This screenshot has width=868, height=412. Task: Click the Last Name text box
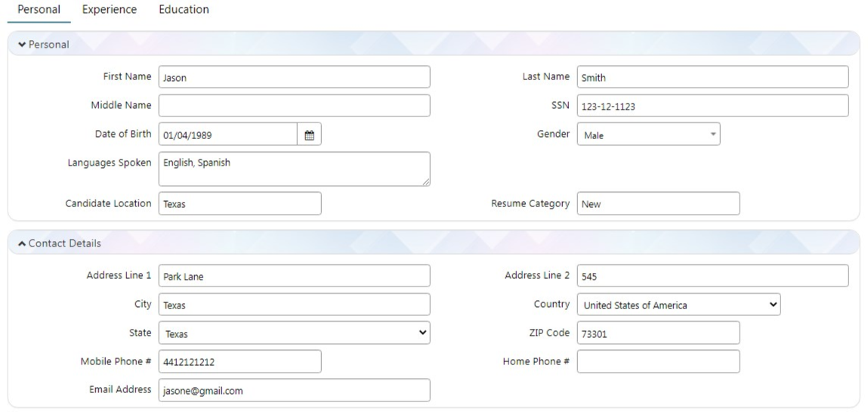712,77
